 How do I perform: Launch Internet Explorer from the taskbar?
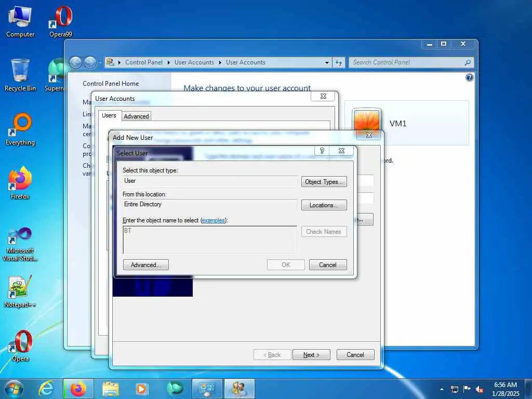pos(46,389)
